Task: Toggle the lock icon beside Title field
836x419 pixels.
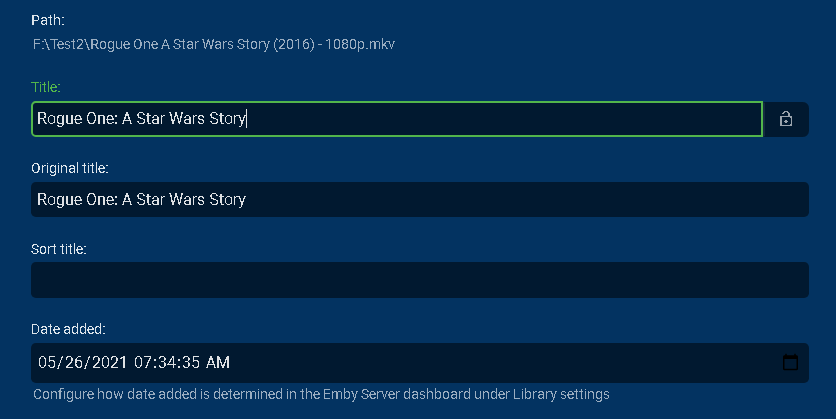Action: [786, 119]
